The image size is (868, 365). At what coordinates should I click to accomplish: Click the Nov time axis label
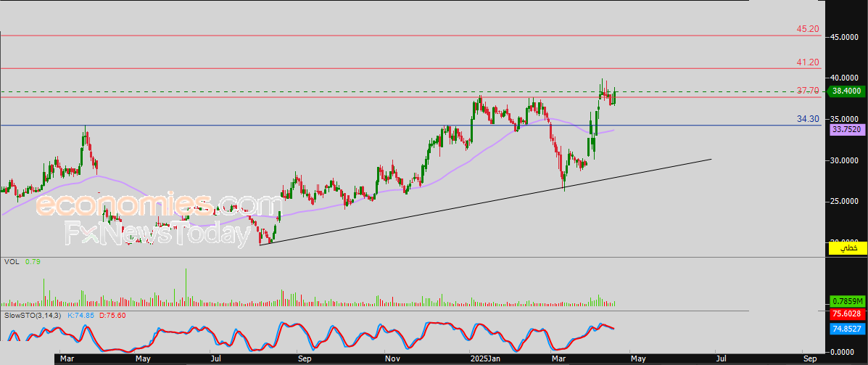click(392, 359)
